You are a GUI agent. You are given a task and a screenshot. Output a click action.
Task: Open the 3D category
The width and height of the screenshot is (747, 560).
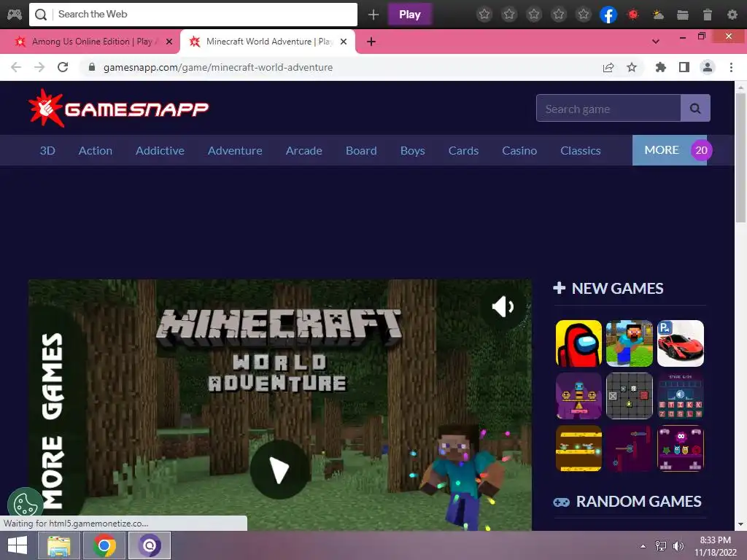47,150
